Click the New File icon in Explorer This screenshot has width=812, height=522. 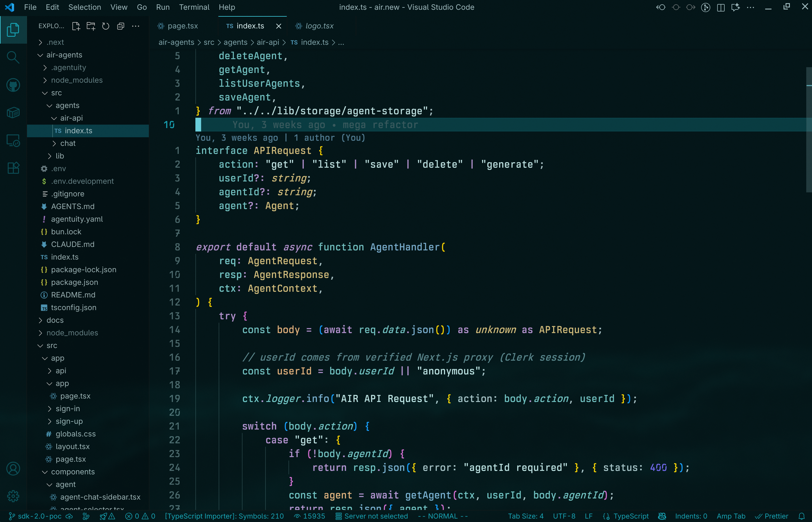pos(76,26)
